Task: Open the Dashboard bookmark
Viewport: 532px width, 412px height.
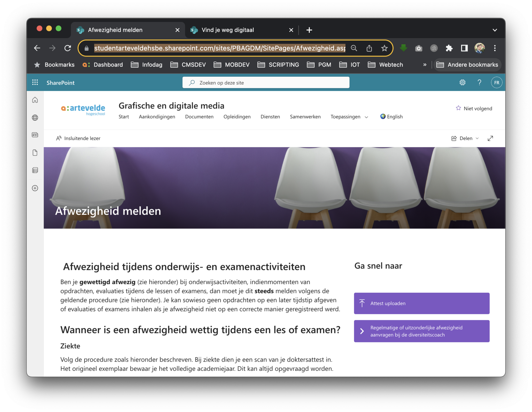Action: (103, 65)
